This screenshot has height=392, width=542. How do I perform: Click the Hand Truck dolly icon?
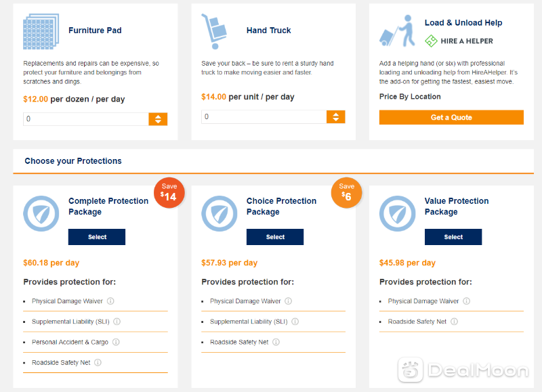[214, 31]
